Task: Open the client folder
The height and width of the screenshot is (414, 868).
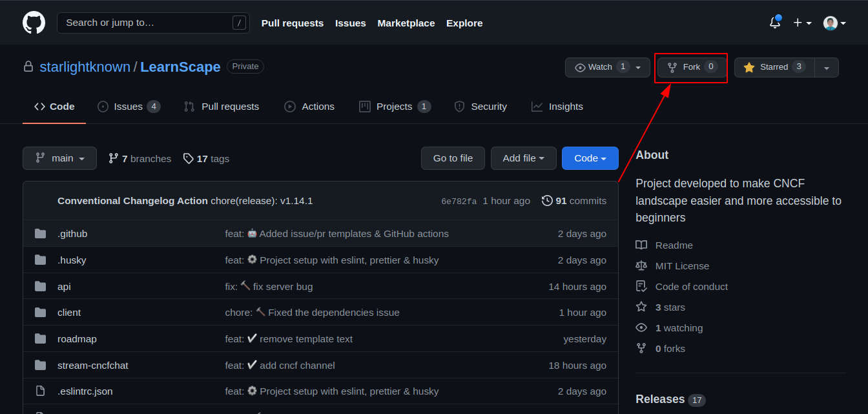Action: pyautogui.click(x=69, y=313)
